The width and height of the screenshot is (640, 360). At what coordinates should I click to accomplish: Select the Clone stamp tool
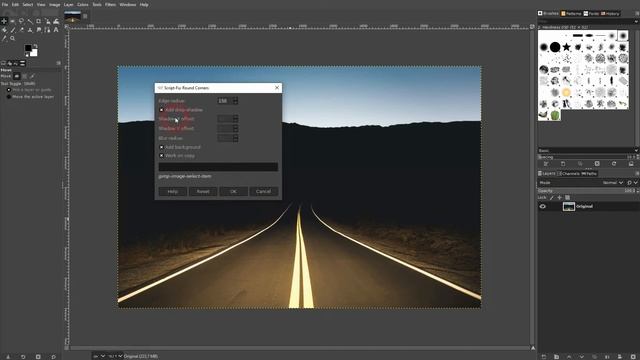click(30, 30)
